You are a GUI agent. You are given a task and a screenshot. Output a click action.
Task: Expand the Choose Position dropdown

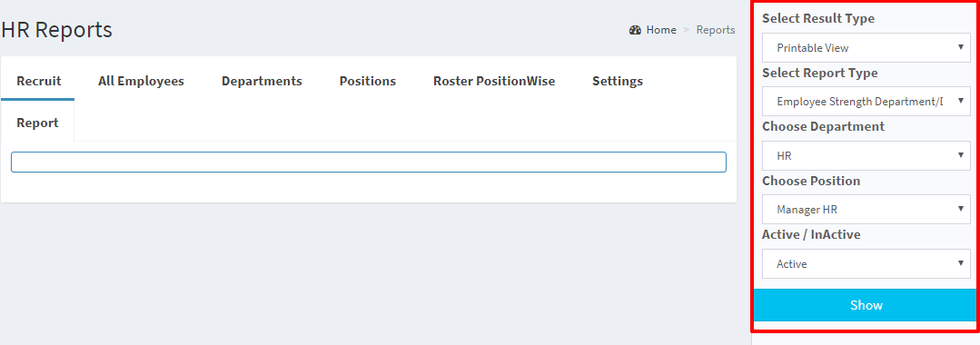point(866,210)
